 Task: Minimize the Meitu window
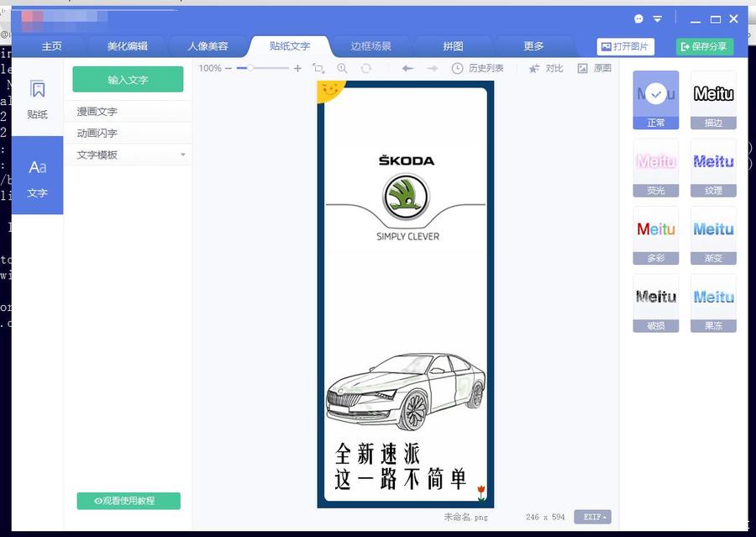click(x=696, y=20)
